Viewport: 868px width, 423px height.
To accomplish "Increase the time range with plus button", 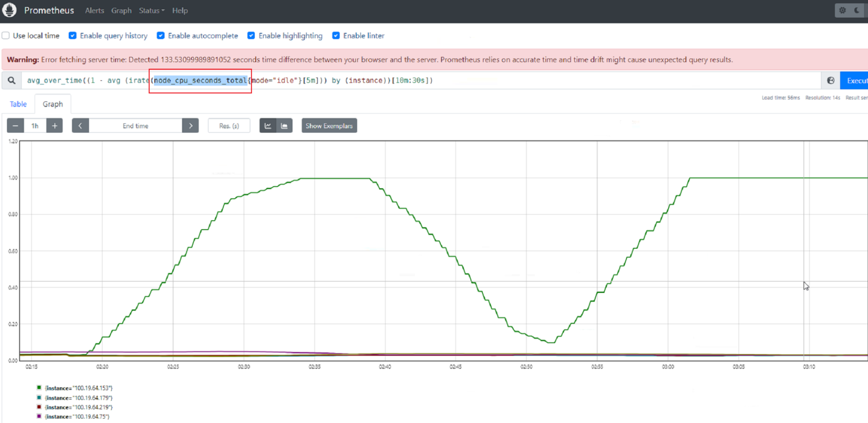I will click(x=55, y=126).
